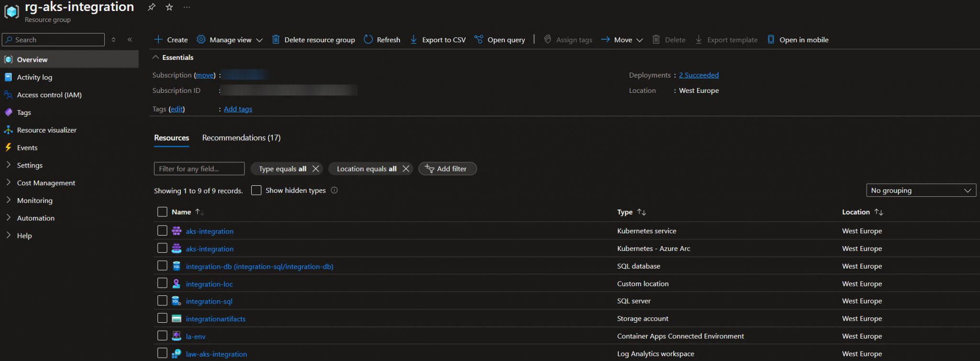Check the select-all Name header checkbox

[162, 212]
